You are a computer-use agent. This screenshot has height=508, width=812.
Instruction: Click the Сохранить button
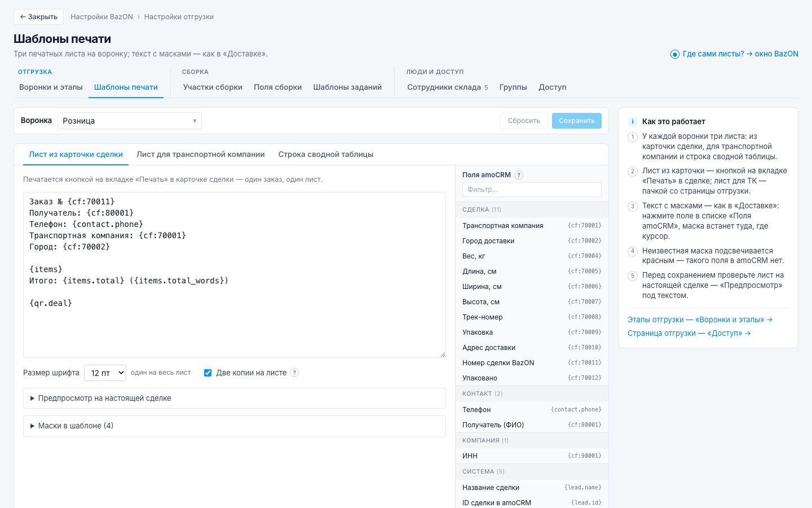[x=577, y=121]
